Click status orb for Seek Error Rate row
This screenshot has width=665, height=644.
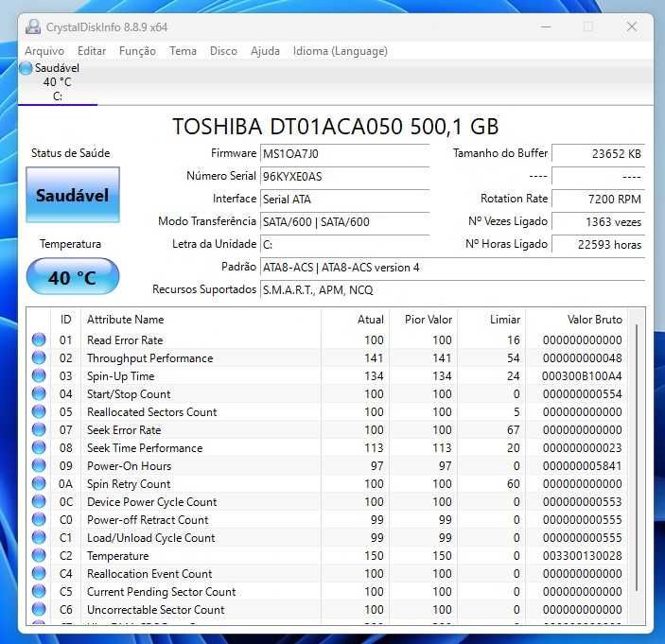pos(39,429)
